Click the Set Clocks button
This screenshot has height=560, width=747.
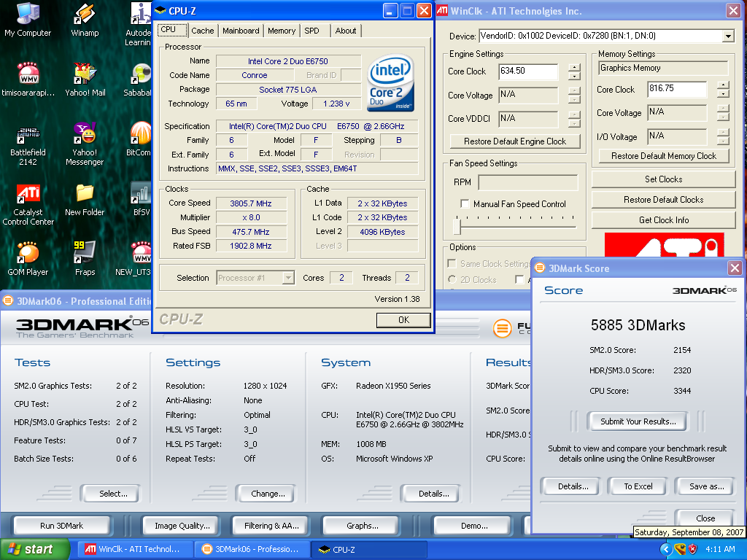(x=663, y=179)
